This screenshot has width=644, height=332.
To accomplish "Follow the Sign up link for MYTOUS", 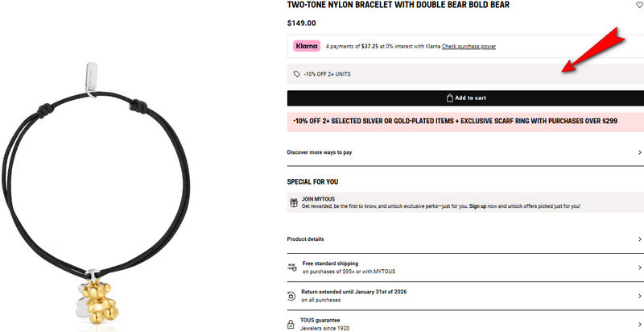I will tap(481, 206).
